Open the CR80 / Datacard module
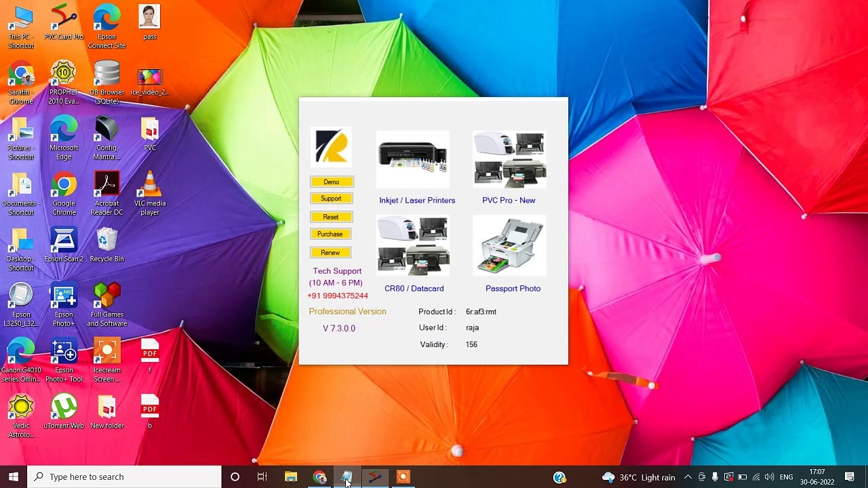Image resolution: width=868 pixels, height=488 pixels. tap(413, 245)
